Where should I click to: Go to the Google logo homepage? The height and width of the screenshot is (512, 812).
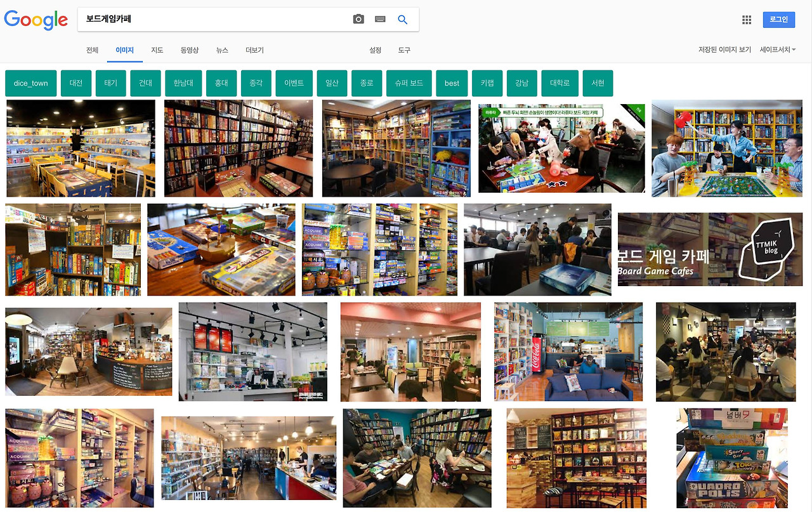tap(36, 20)
